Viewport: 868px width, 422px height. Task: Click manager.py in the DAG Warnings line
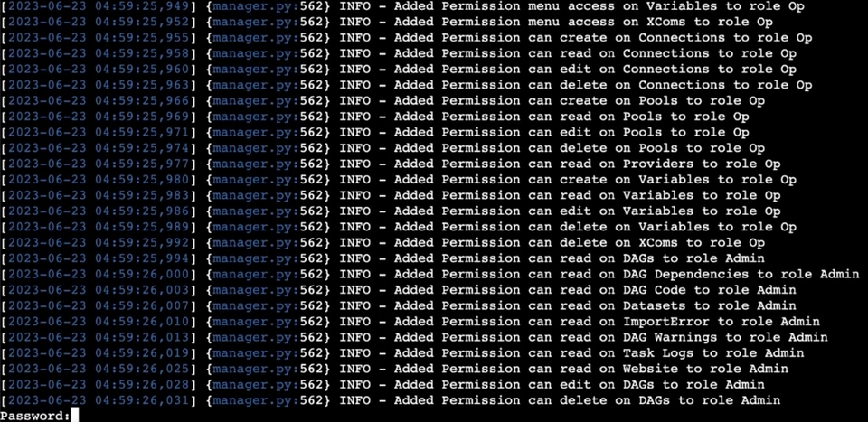click(252, 337)
